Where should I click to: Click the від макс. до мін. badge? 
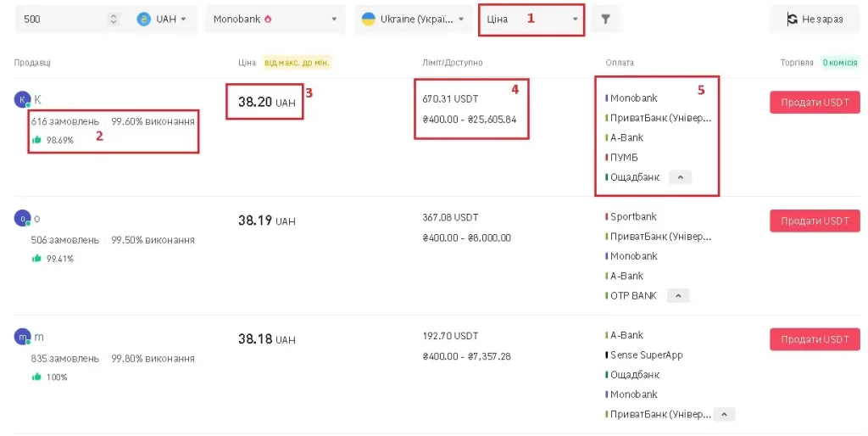tap(297, 63)
